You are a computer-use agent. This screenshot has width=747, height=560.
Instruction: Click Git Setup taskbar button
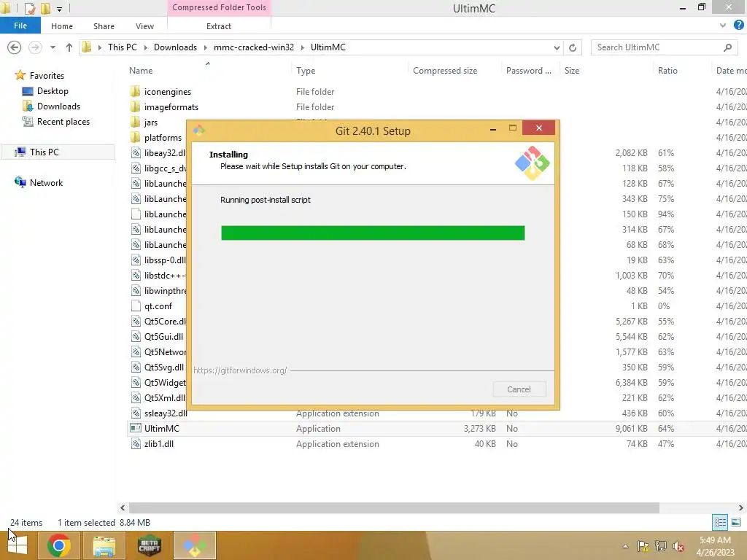click(x=194, y=545)
